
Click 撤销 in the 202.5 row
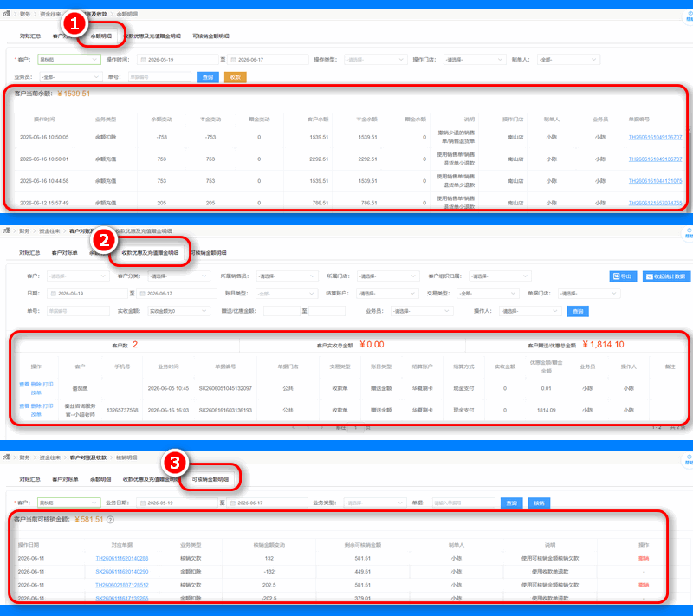tap(644, 585)
